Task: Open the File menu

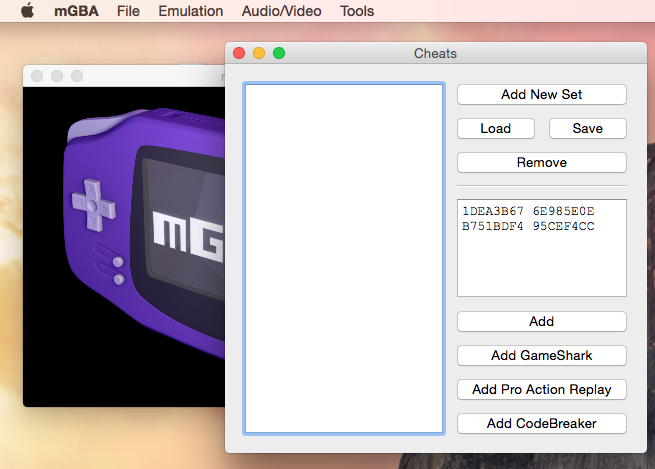Action: coord(128,11)
